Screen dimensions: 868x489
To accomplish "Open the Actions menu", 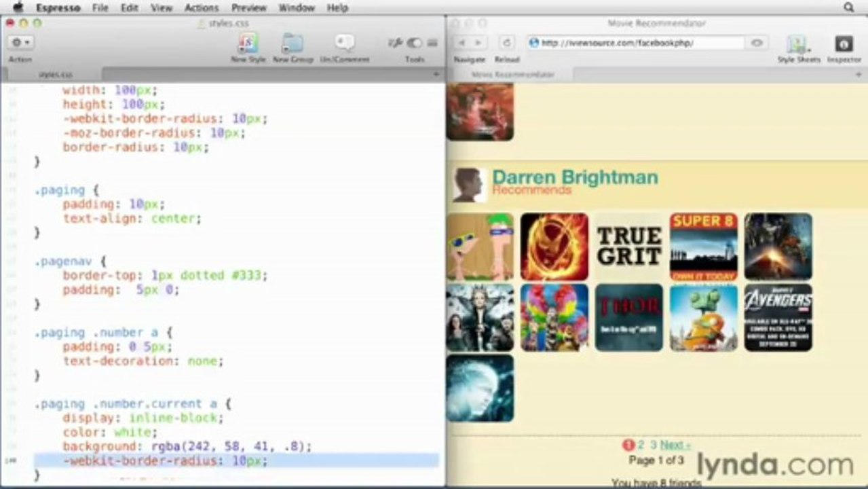I will [x=202, y=7].
